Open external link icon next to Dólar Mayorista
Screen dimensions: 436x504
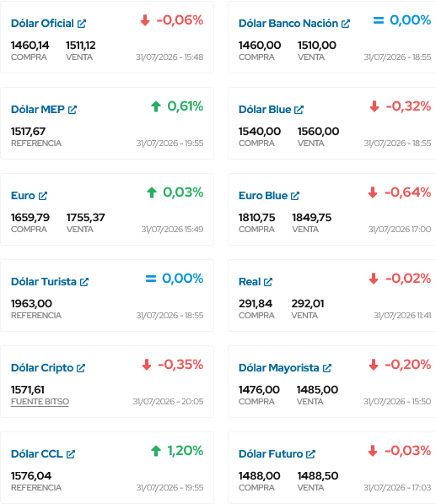point(327,368)
